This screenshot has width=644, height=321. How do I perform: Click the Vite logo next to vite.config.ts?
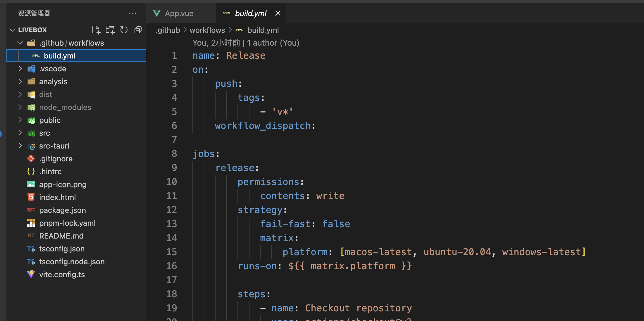coord(31,274)
